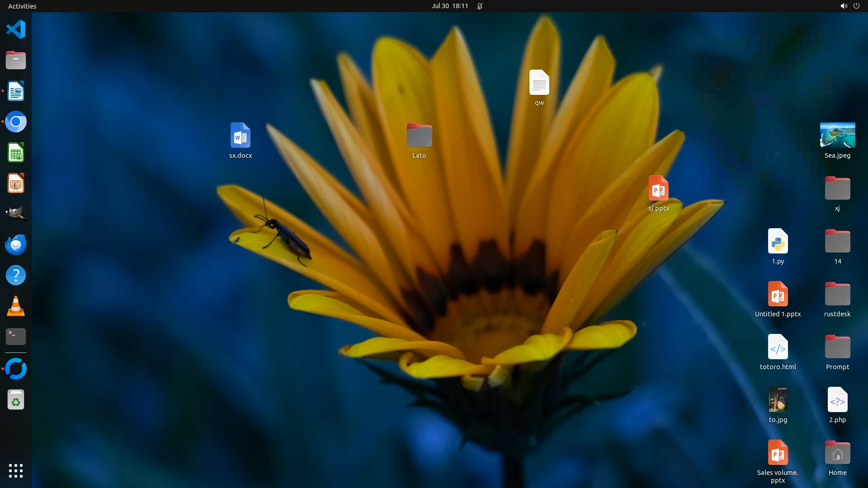The image size is (868, 488).
Task: Open the system power menu
Action: coord(856,6)
